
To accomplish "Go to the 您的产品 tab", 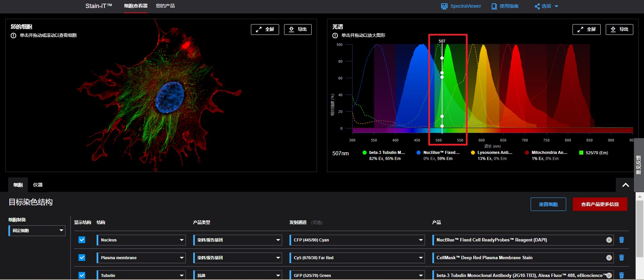I will pyautogui.click(x=165, y=6).
